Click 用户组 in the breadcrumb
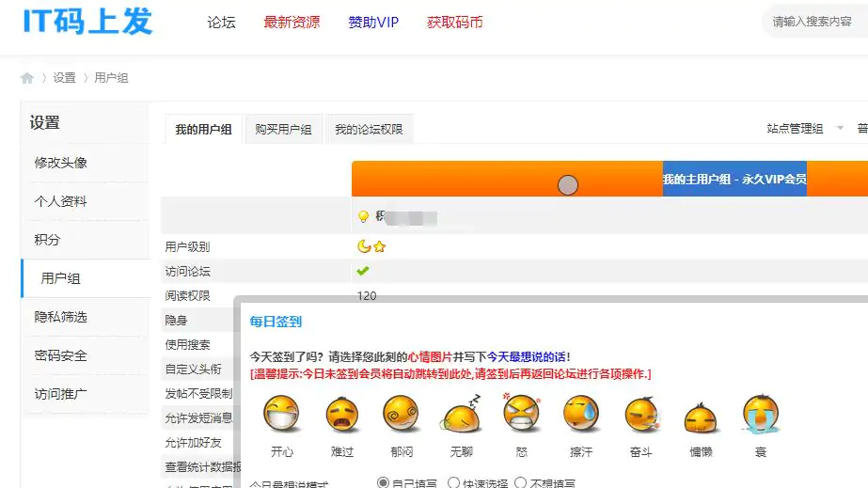This screenshot has height=488, width=868. tap(111, 78)
